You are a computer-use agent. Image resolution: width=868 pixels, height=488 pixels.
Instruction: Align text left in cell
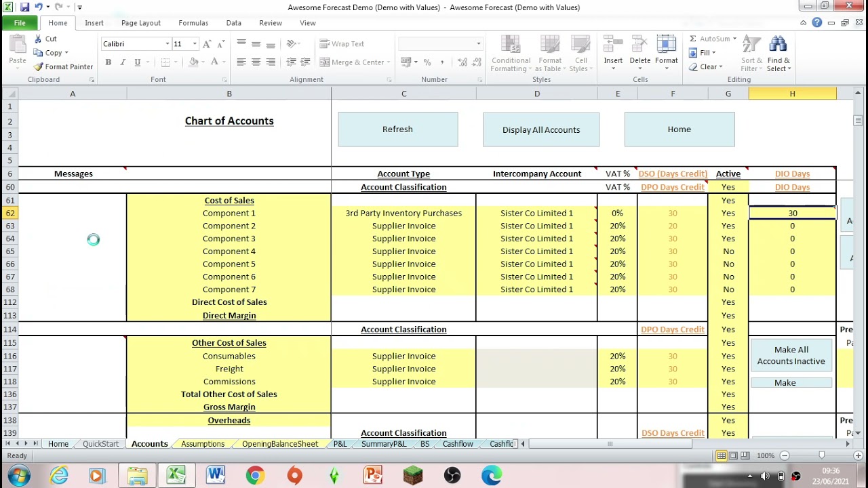pyautogui.click(x=241, y=62)
